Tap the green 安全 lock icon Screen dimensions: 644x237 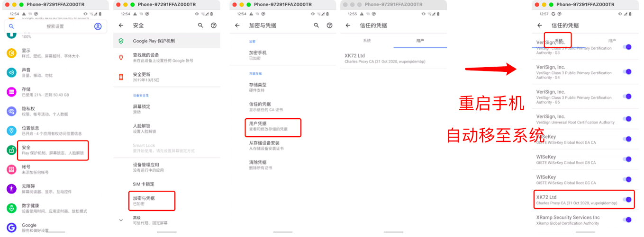click(11, 150)
